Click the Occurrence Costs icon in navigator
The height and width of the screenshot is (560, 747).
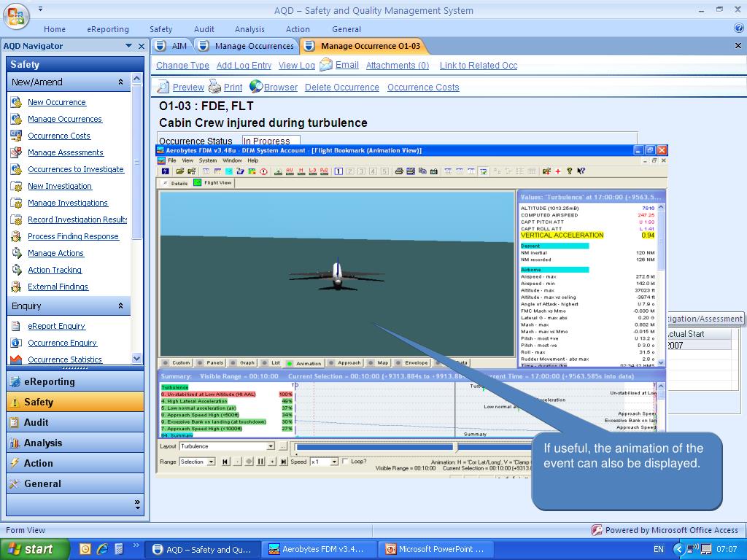16,136
